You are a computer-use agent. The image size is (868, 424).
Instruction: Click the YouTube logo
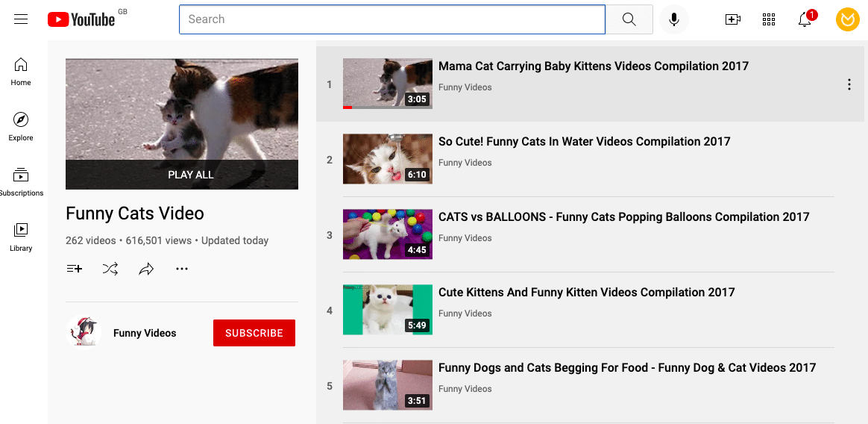point(81,19)
